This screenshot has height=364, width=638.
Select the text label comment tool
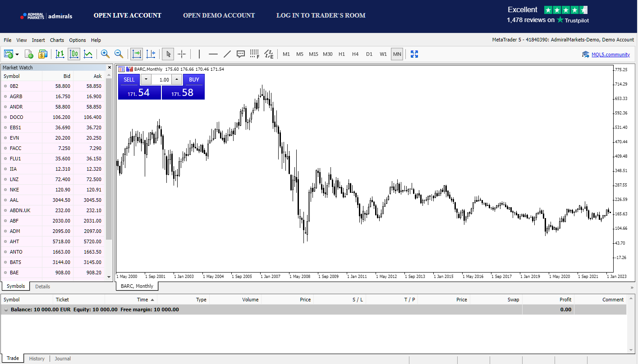(241, 54)
